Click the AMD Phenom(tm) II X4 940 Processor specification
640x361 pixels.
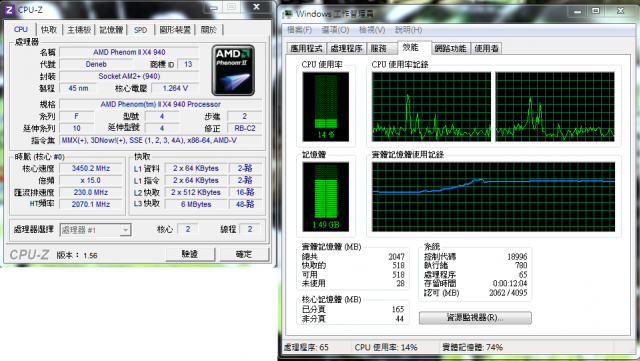pyautogui.click(x=160, y=104)
